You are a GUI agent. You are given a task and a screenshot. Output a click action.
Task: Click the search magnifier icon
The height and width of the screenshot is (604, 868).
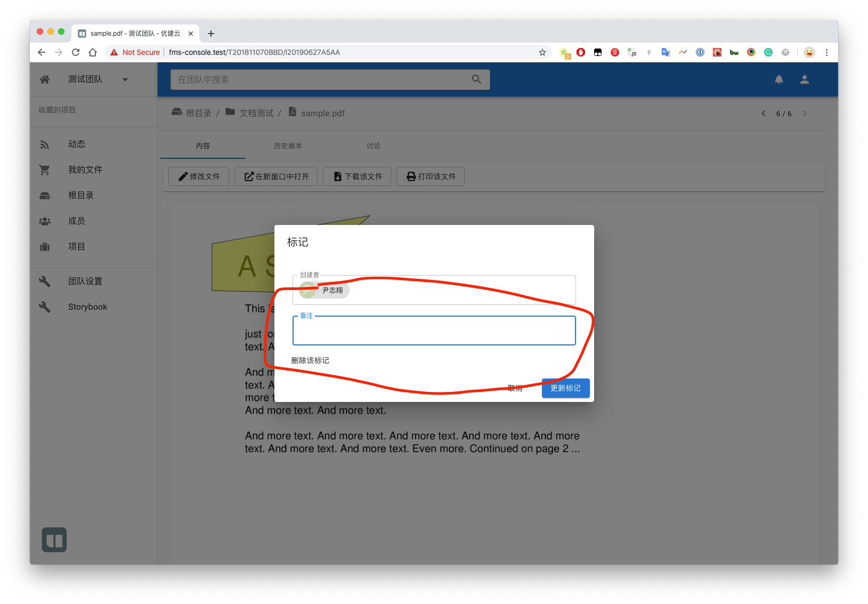pos(476,79)
